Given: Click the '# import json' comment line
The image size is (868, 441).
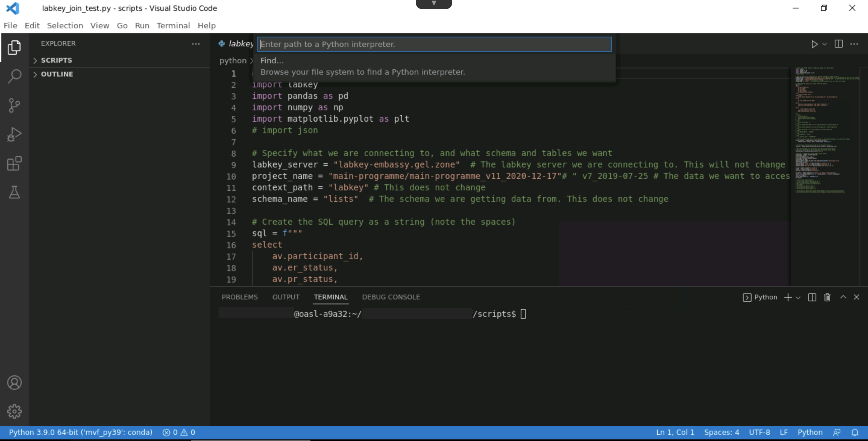Looking at the screenshot, I should pyautogui.click(x=285, y=130).
